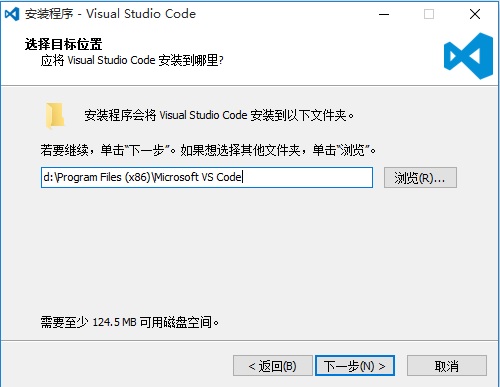This screenshot has height=387, width=500.
Task: Click the VS Code icon in title bar
Action: pyautogui.click(x=12, y=14)
